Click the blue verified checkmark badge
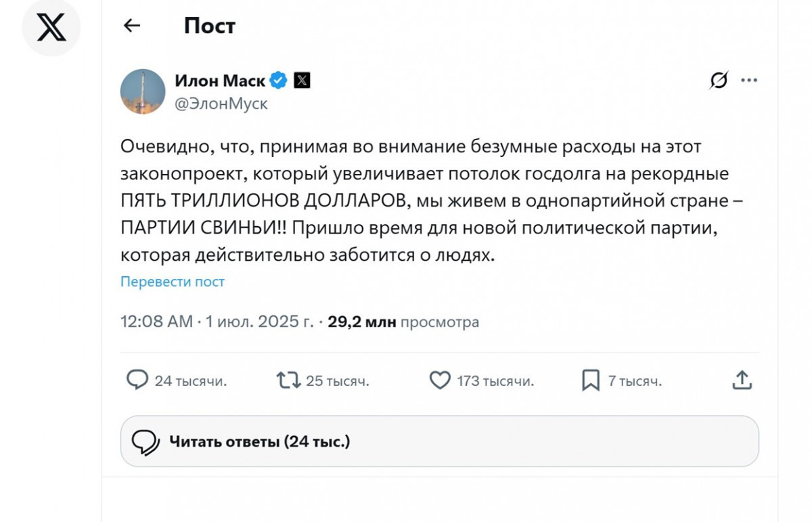Image resolution: width=812 pixels, height=522 pixels. (x=279, y=81)
